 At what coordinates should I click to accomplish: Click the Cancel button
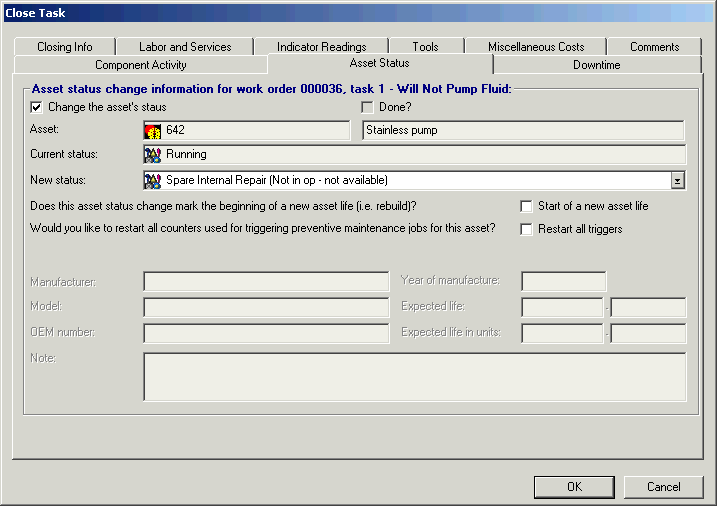(x=663, y=487)
